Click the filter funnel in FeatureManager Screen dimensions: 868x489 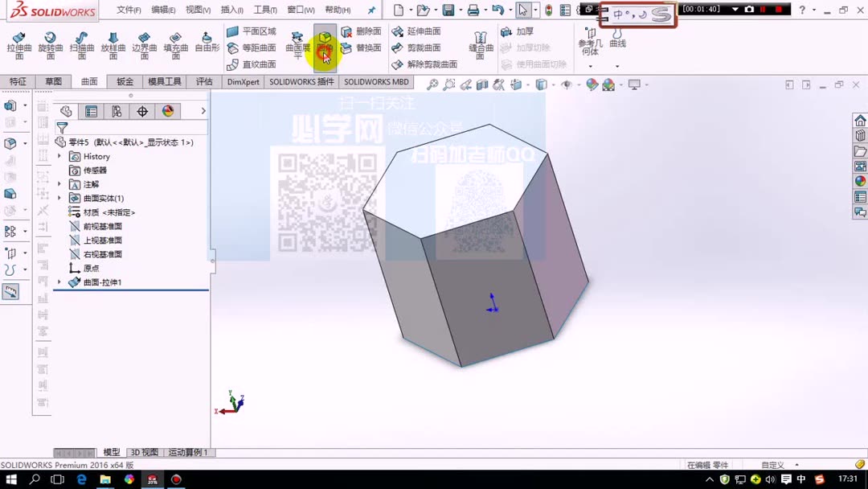coord(62,126)
